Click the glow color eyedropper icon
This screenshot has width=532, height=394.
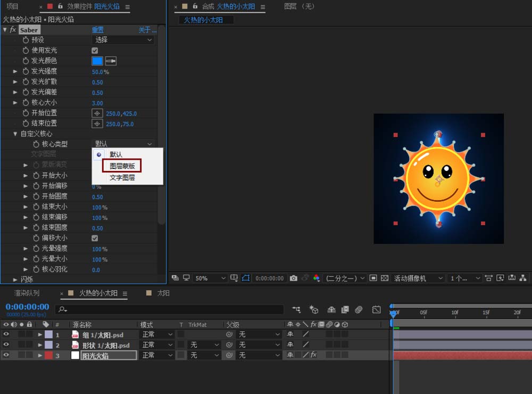tap(111, 61)
